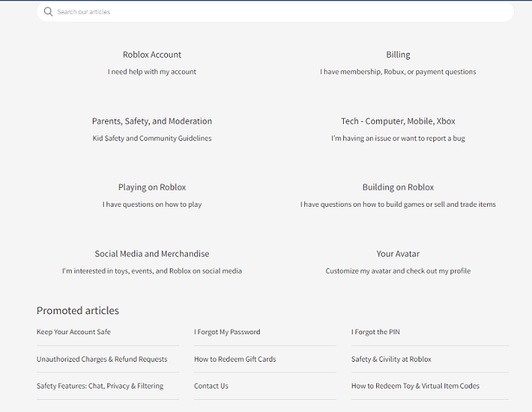532x412 pixels.
Task: Open Unauthorized Charges & Refund Requests article
Action: point(101,359)
